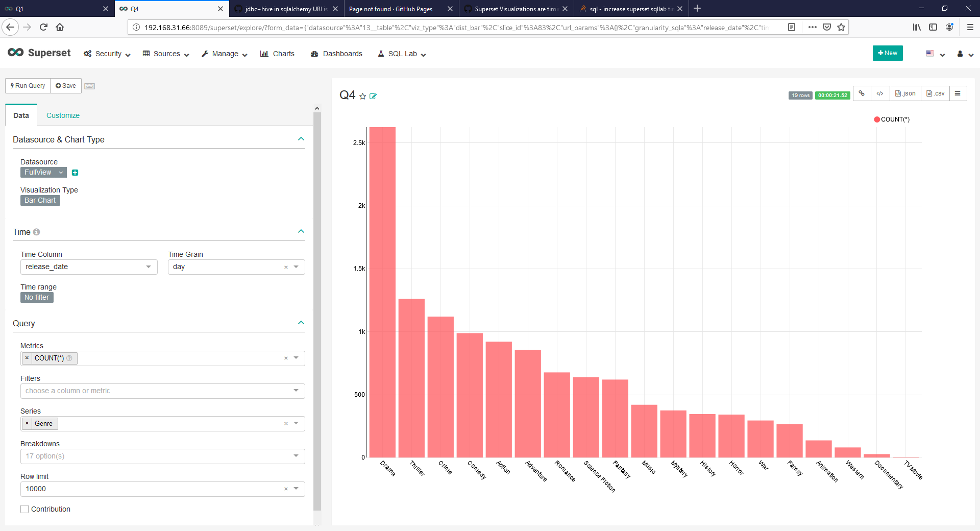This screenshot has width=980, height=531.
Task: Click the copy permalink icon
Action: click(862, 93)
